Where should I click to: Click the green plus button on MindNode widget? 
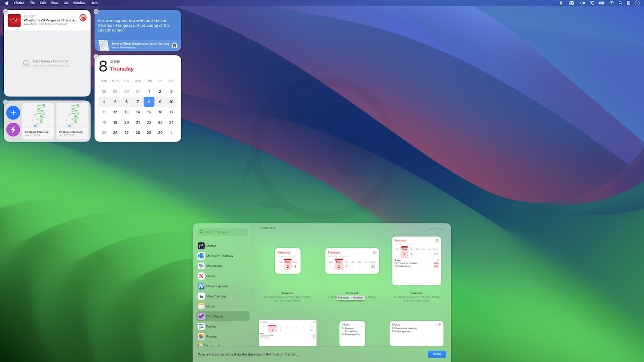pyautogui.click(x=13, y=112)
